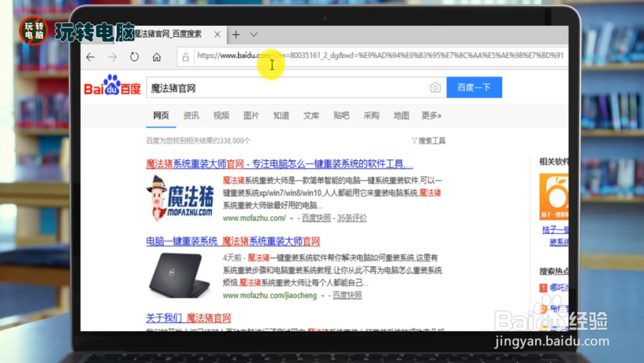Switch to the 地图 tab
644x363 pixels.
pos(401,115)
